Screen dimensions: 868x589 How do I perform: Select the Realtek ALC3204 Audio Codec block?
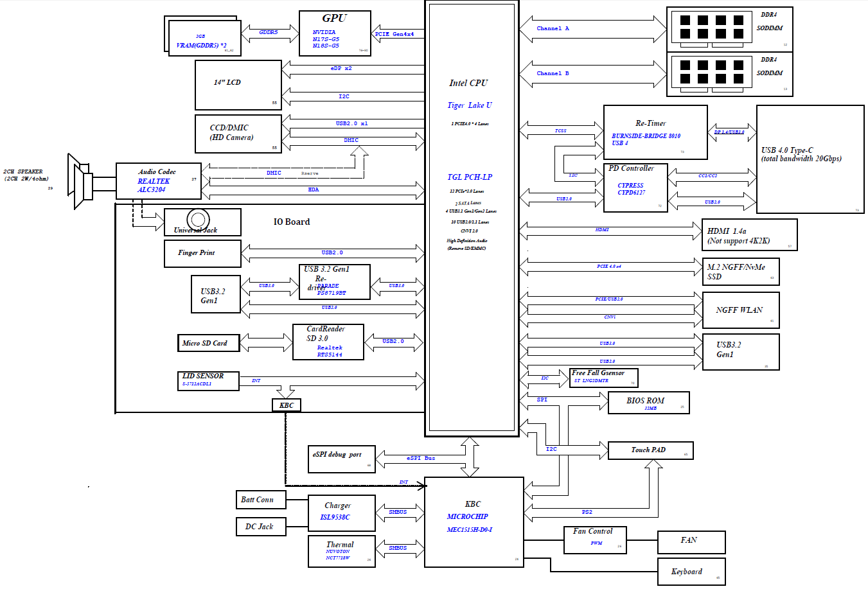tap(158, 181)
